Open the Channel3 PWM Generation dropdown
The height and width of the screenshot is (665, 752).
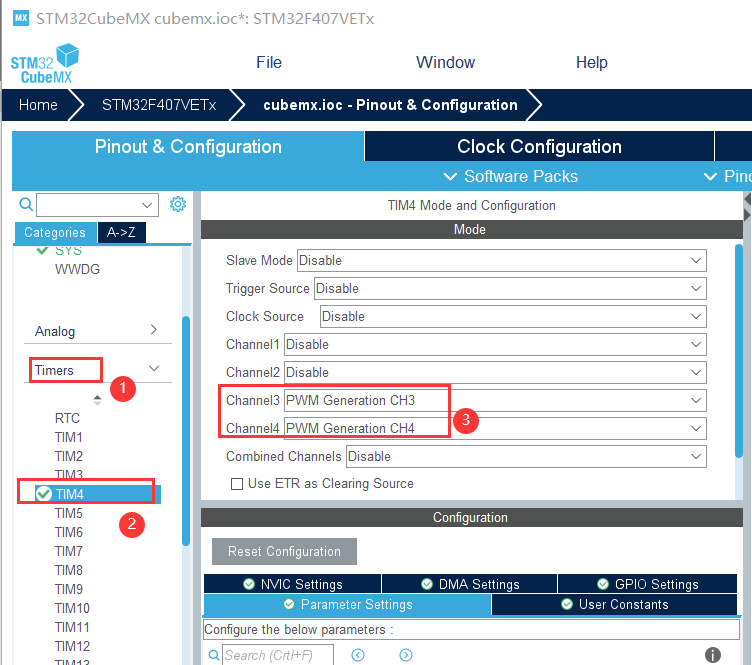[x=495, y=400]
